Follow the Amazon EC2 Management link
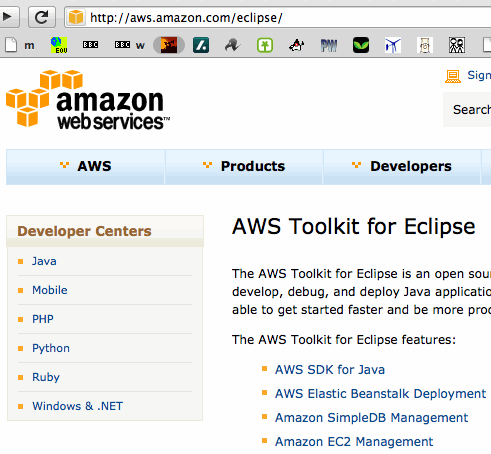The height and width of the screenshot is (454, 491). [x=354, y=442]
